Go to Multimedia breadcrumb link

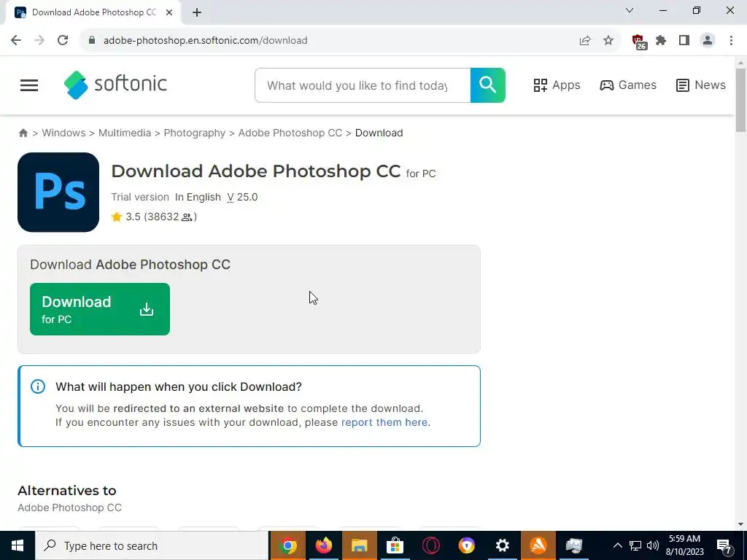[124, 133]
